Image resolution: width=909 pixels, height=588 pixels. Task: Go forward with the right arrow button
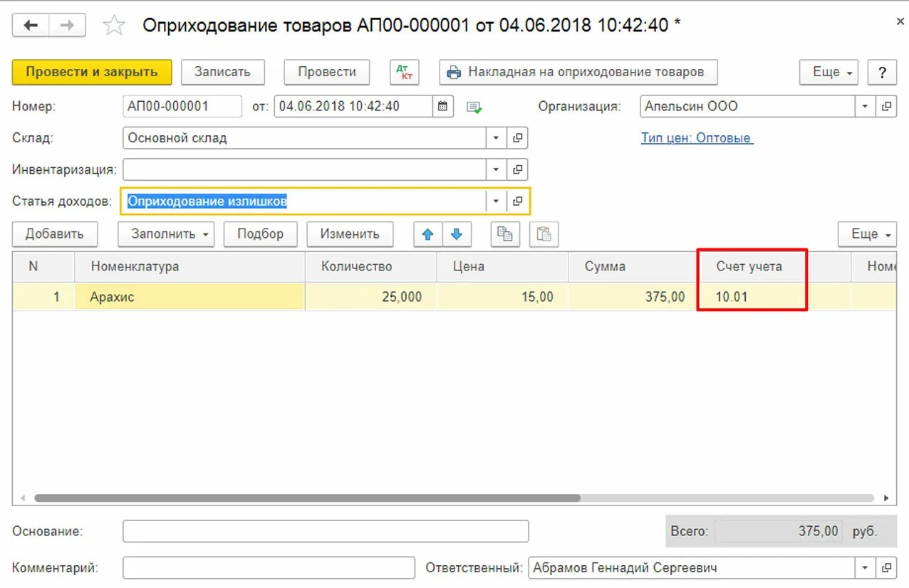(67, 26)
